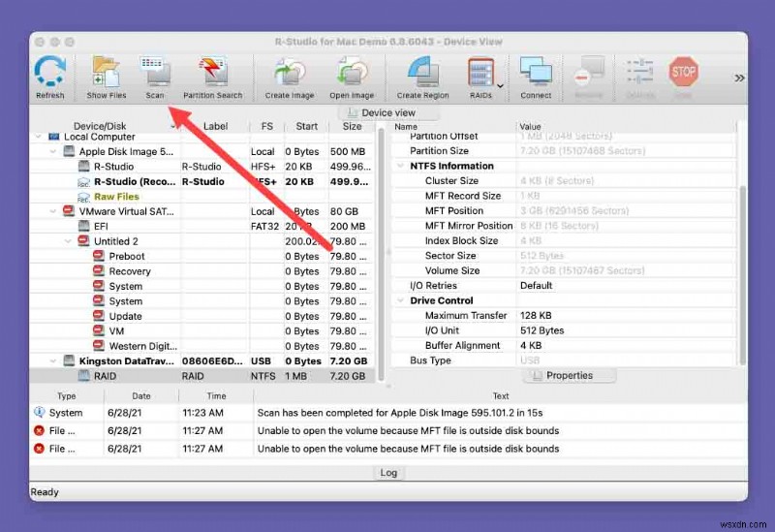Click the VMware Virtual SATA disk icon
Image resolution: width=775 pixels, height=532 pixels.
(69, 211)
